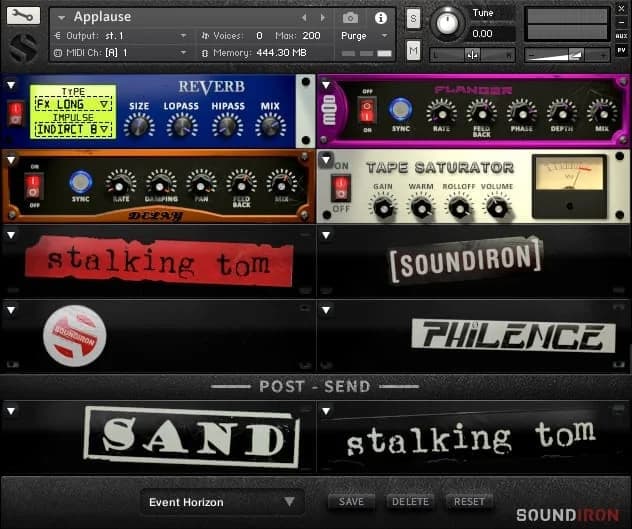Open the effect menu for SAND slot
This screenshot has width=632, height=529.
coord(10,410)
